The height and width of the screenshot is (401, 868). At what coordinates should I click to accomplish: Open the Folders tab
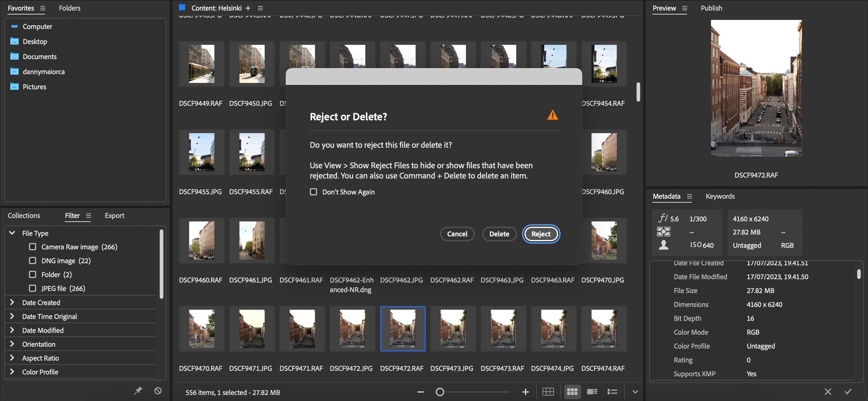[x=70, y=8]
